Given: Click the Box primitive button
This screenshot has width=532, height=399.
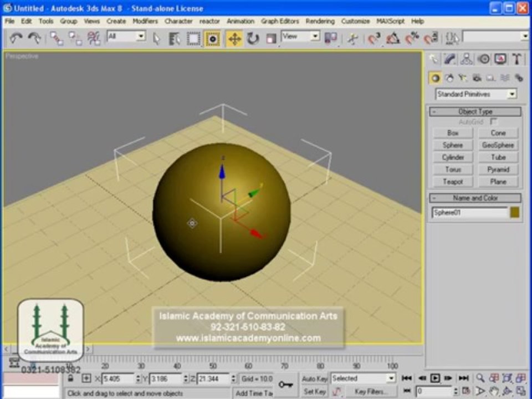Looking at the screenshot, I should 453,133.
